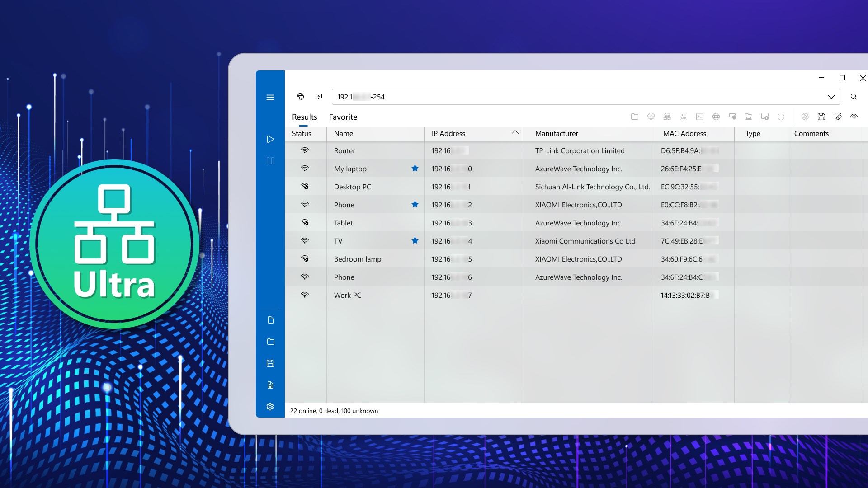Remove TV from favorites via star
The image size is (868, 488).
click(x=415, y=240)
